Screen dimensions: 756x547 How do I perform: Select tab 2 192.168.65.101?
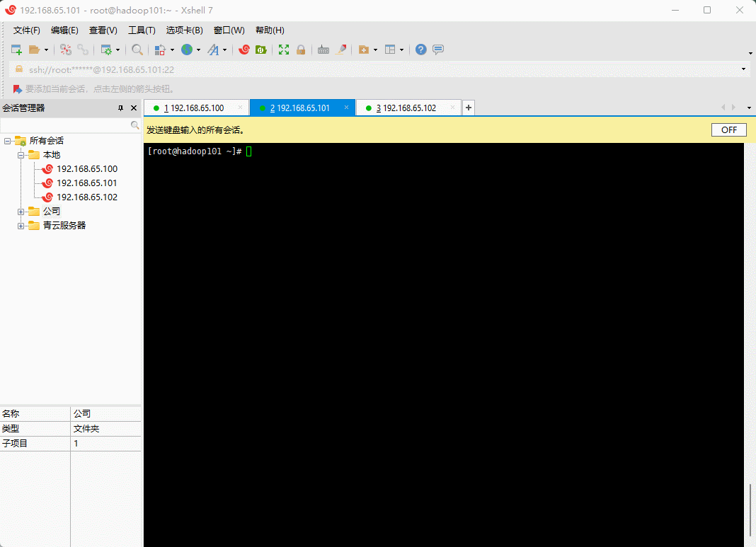click(302, 108)
